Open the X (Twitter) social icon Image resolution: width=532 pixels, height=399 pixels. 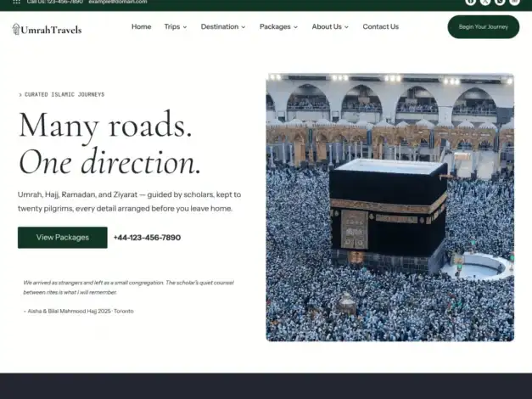[485, 2]
